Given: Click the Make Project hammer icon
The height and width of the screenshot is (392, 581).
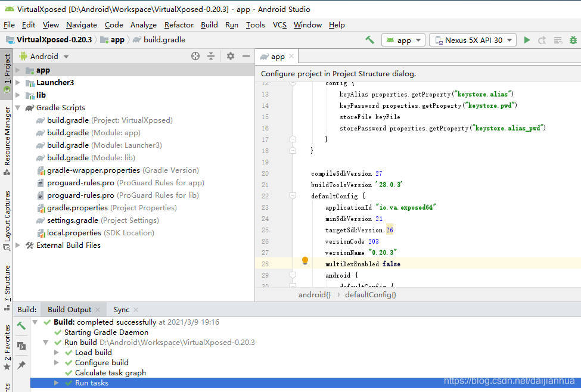Looking at the screenshot, I should click(369, 40).
